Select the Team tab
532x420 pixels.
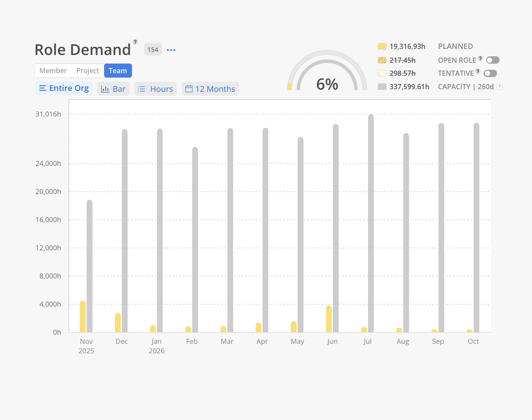coord(118,71)
